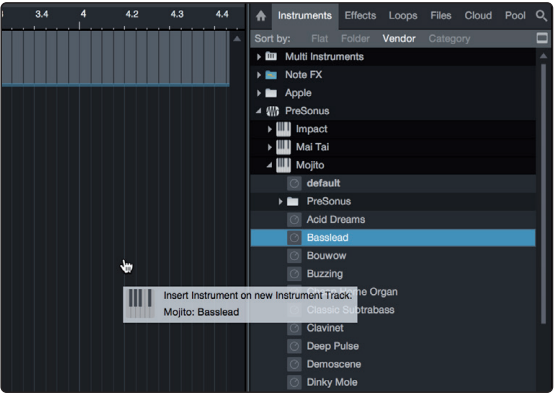This screenshot has width=556, height=397.
Task: Click the Bouwow preset icon
Action: [294, 256]
